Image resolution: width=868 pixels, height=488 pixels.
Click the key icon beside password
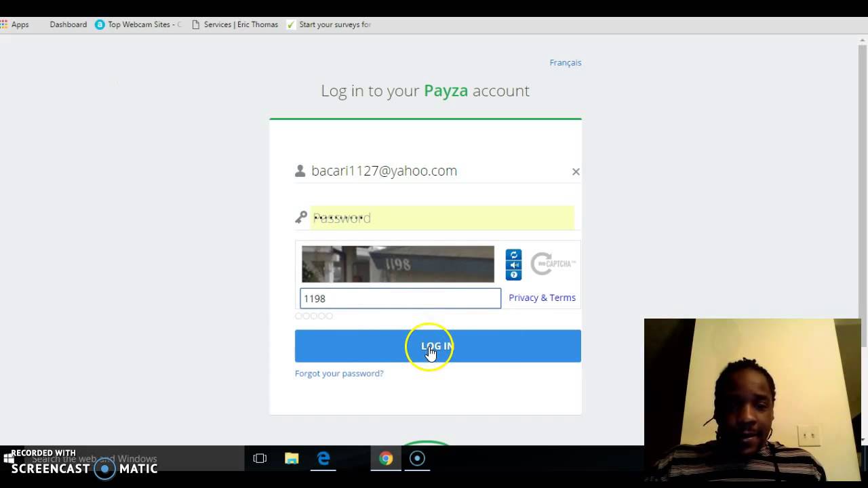point(301,217)
